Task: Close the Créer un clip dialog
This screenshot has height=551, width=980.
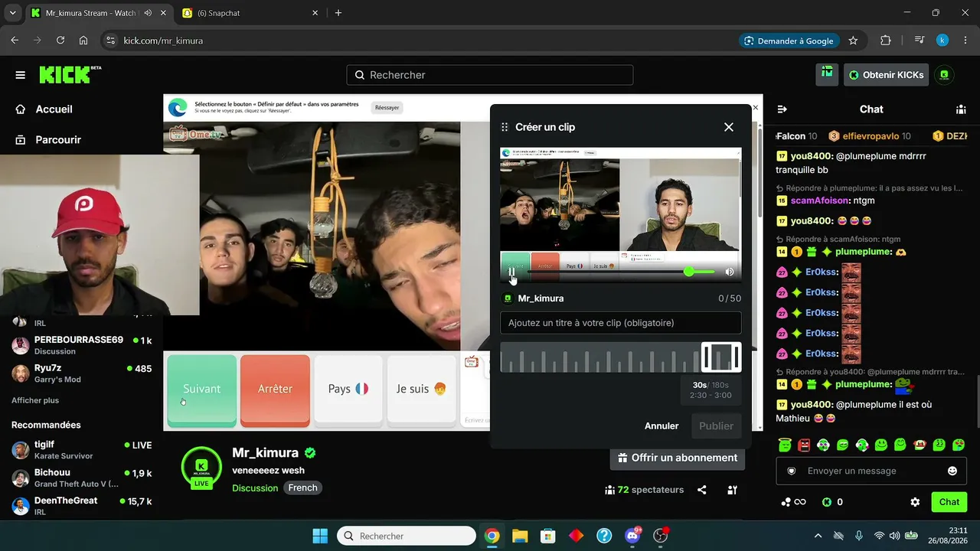Action: 729,127
